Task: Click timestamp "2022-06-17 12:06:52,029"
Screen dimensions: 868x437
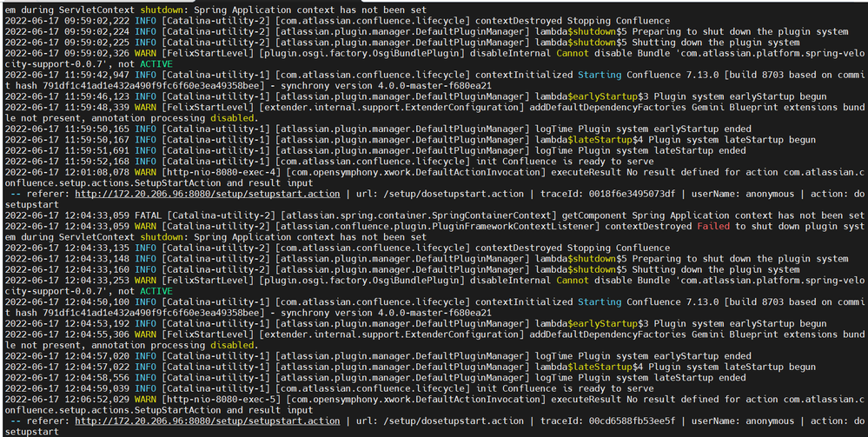Action: (67, 400)
